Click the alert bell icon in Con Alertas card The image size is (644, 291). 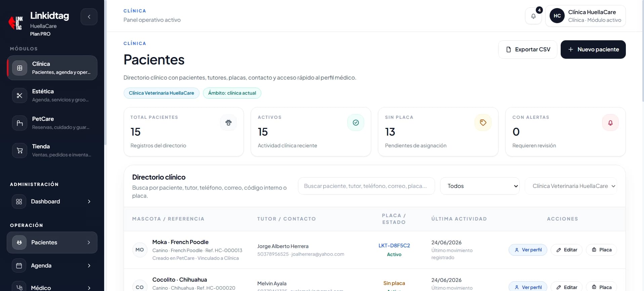click(610, 123)
